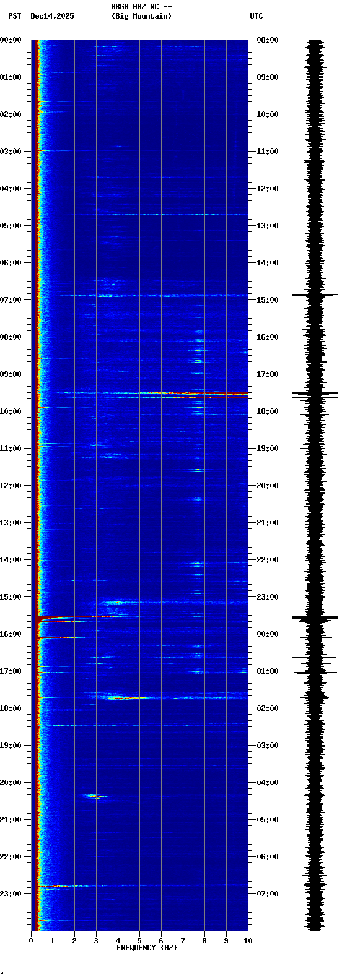342x980 pixels.
Task: Click the 5 tick on frequency axis
Action: click(139, 941)
